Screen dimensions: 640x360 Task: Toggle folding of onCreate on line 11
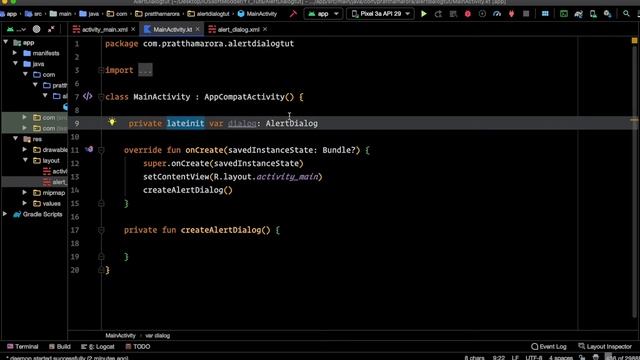point(101,150)
